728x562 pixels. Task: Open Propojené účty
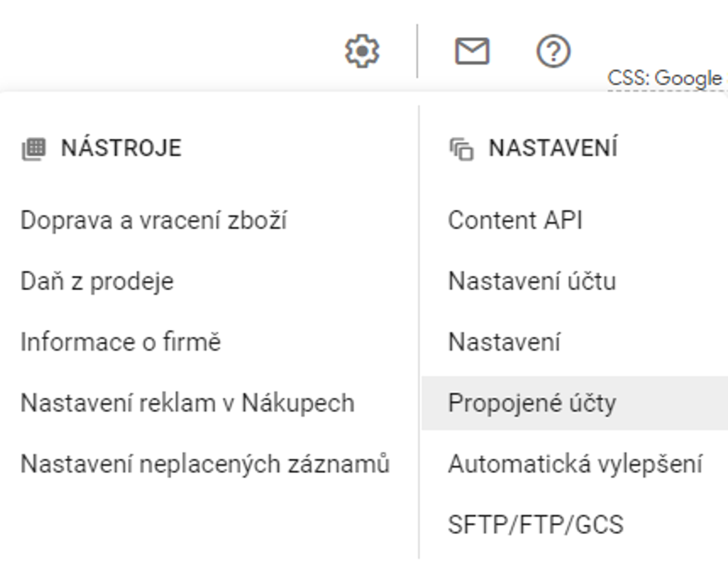click(575, 403)
